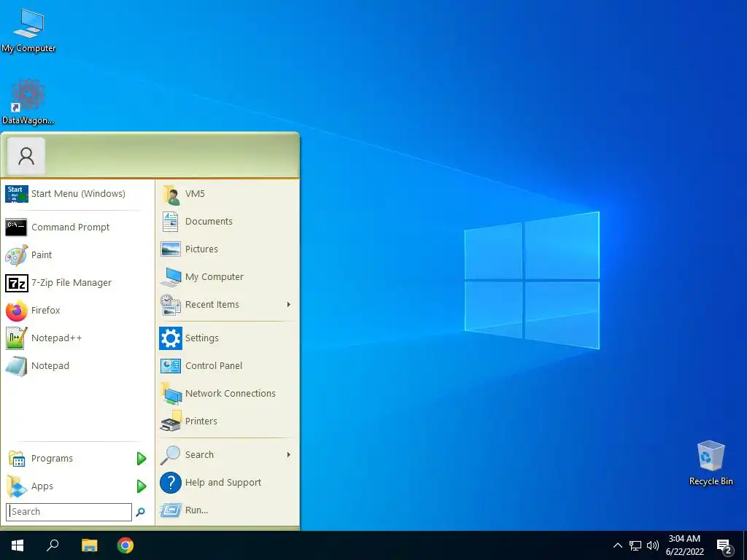Open the VM5 user folder icon
The height and width of the screenshot is (560, 747).
[171, 194]
